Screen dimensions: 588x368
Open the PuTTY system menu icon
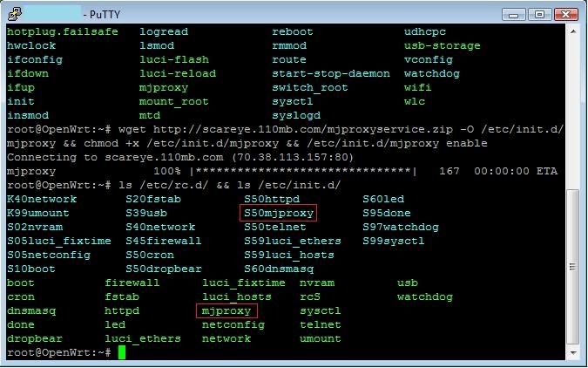pyautogui.click(x=14, y=14)
